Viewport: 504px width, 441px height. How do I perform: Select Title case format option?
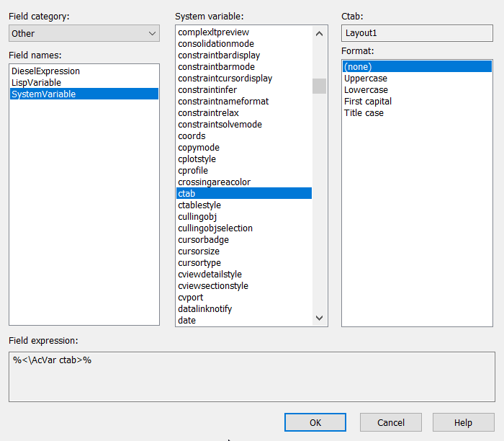point(417,113)
